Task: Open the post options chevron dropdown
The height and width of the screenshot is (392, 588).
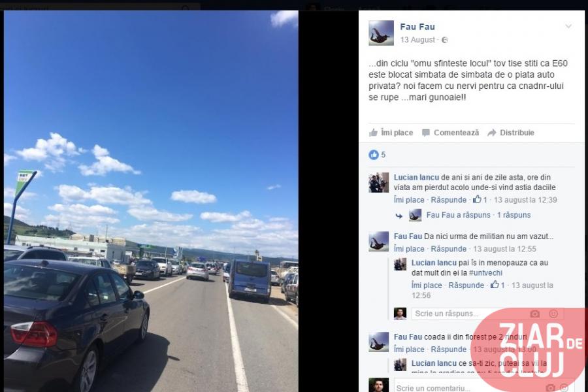Action: (568, 26)
